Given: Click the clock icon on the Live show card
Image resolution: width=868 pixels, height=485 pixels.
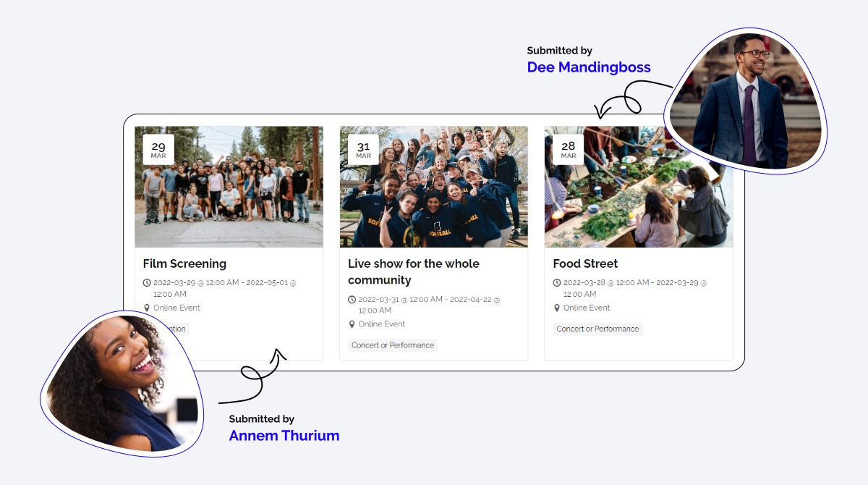Looking at the screenshot, I should pyautogui.click(x=352, y=299).
